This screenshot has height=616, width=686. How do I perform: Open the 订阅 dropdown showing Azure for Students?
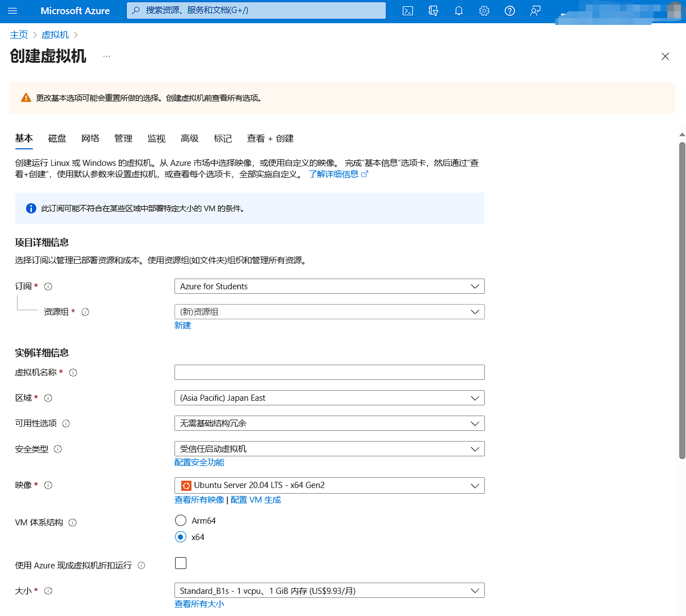click(330, 286)
